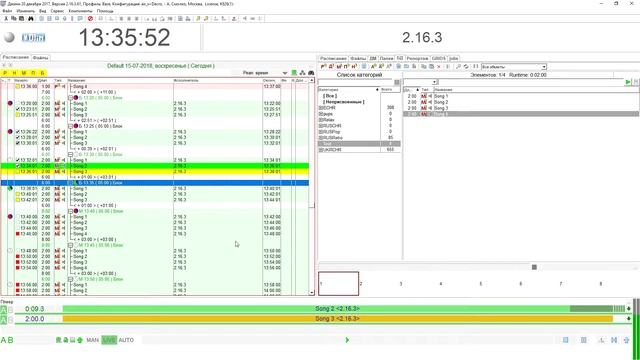The width and height of the screenshot is (640, 360).
Task: Toggle checkbox on the 13:28:01 Song 2 row
Action: (x=18, y=138)
